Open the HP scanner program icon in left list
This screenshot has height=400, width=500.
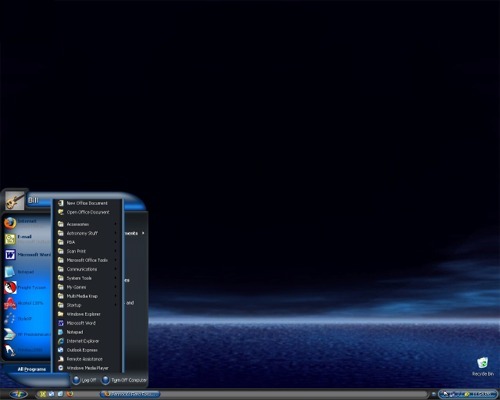(x=10, y=334)
